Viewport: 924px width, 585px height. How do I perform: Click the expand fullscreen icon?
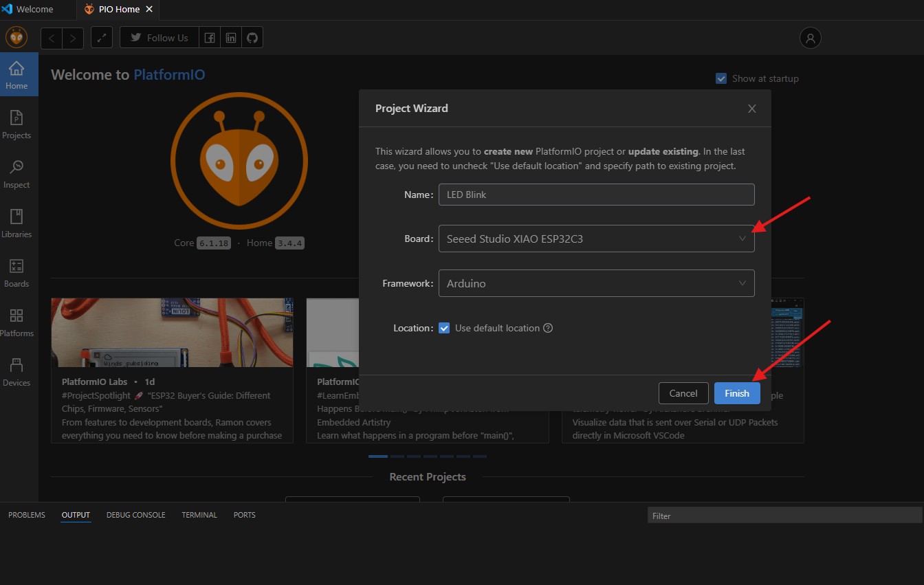[102, 38]
